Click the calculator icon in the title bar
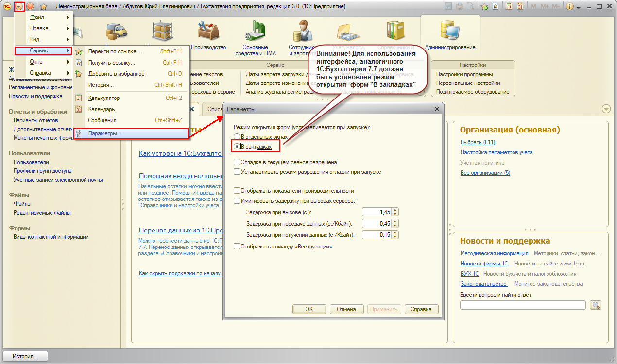Screen dimensions: 617x364 (509, 6)
